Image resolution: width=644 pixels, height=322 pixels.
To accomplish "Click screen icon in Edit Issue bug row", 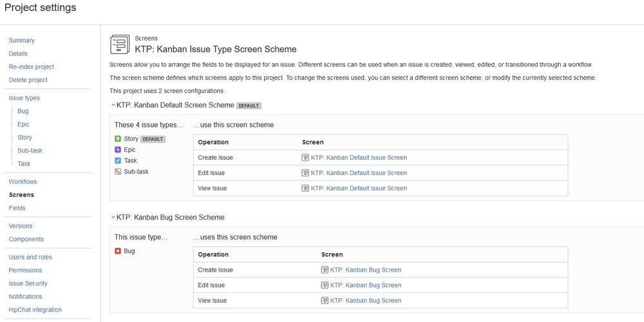I will click(324, 285).
